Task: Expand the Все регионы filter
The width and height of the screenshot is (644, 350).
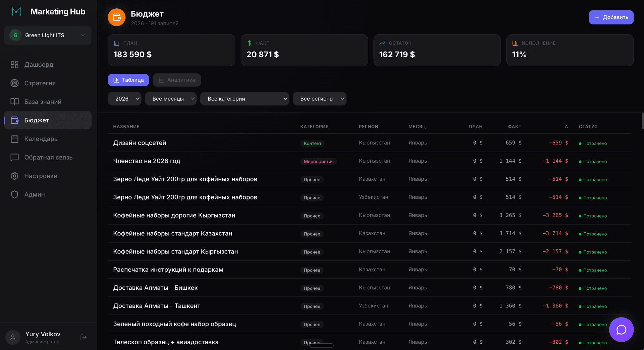Action: click(x=319, y=99)
